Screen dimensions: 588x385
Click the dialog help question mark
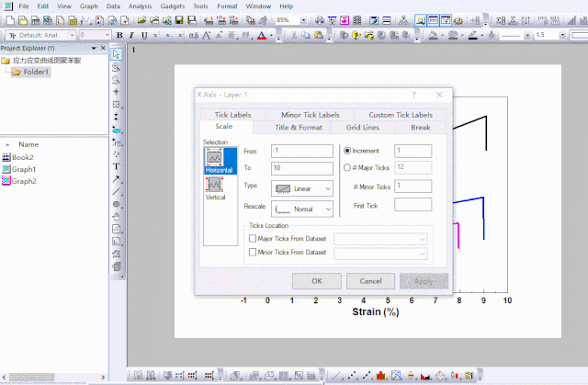[x=414, y=95]
